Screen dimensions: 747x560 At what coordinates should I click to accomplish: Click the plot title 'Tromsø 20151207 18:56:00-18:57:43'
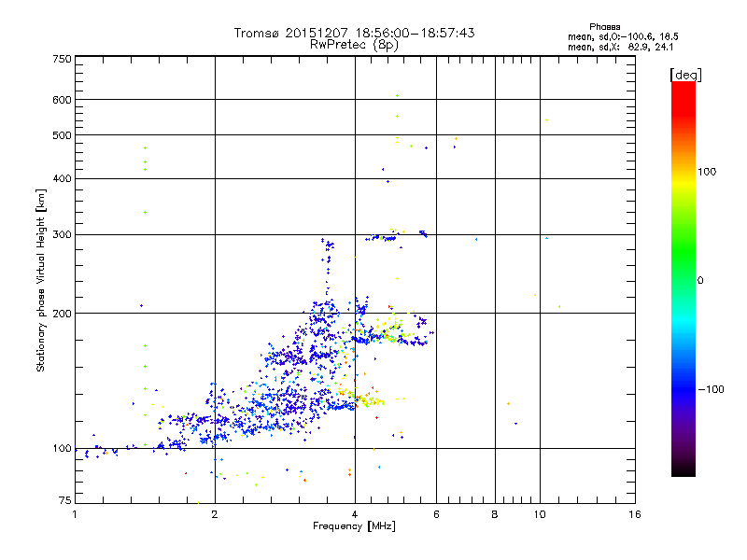click(x=354, y=33)
